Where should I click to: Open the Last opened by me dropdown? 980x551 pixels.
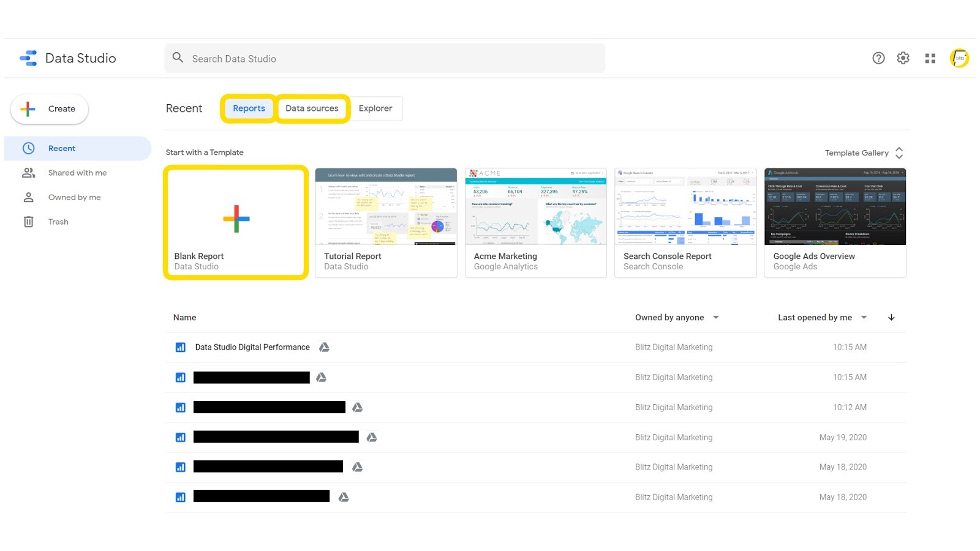(823, 317)
